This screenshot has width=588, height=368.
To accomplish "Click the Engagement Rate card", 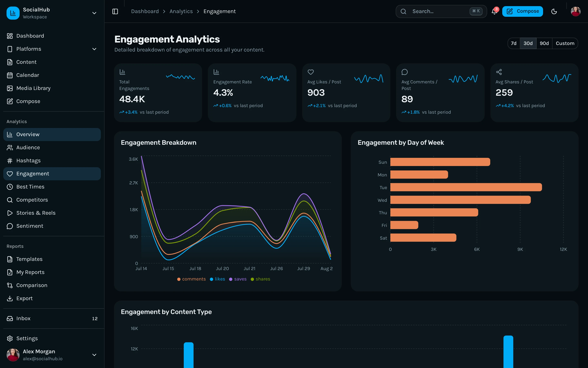I will click(x=252, y=93).
